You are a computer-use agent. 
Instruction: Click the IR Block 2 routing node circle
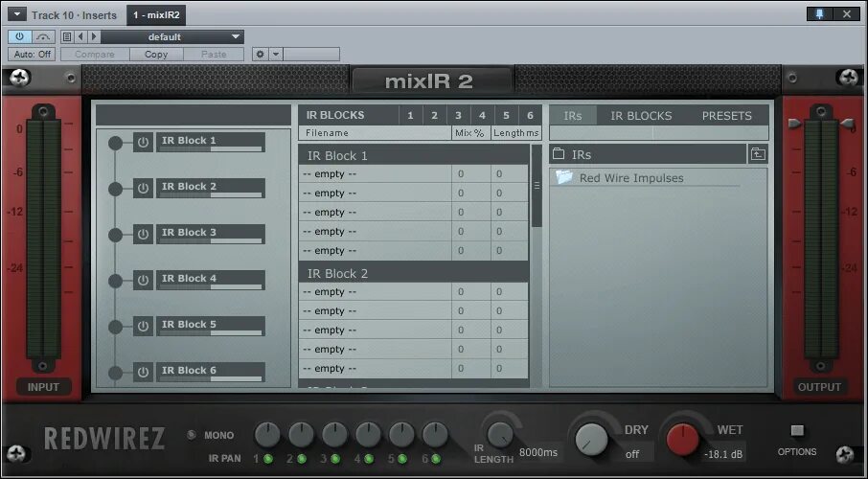click(115, 189)
